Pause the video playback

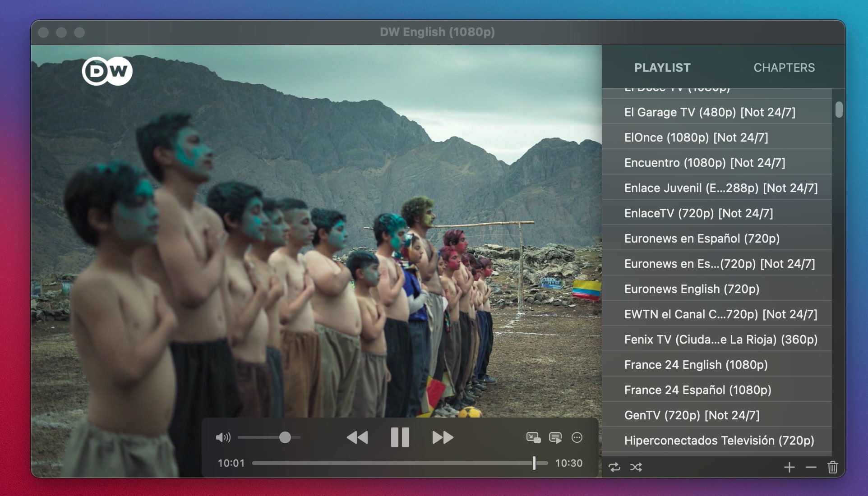click(400, 437)
